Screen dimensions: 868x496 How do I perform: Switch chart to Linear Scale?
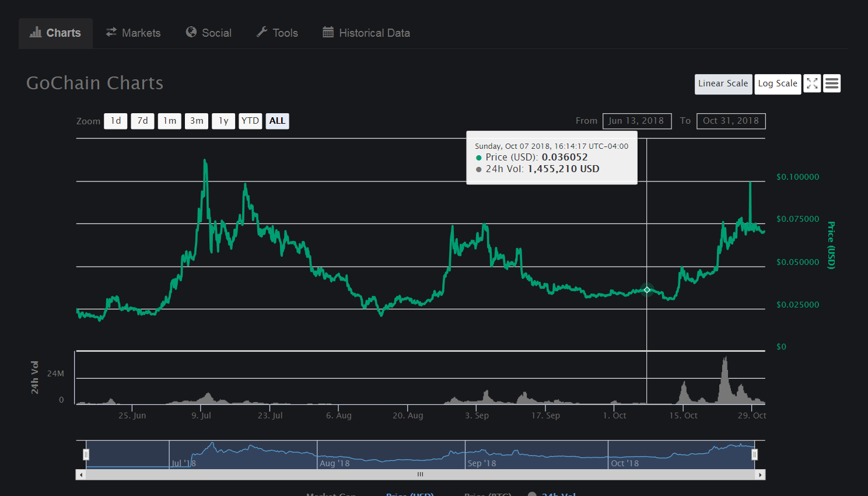pyautogui.click(x=723, y=84)
